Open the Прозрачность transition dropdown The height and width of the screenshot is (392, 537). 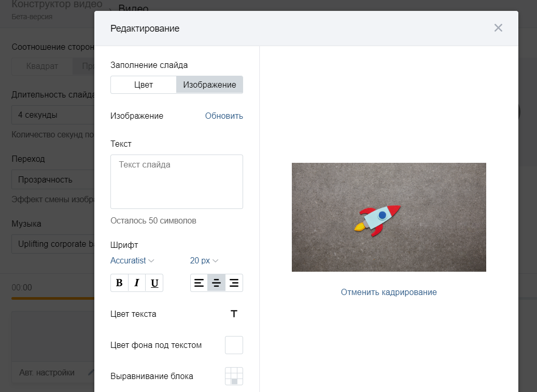(x=52, y=180)
